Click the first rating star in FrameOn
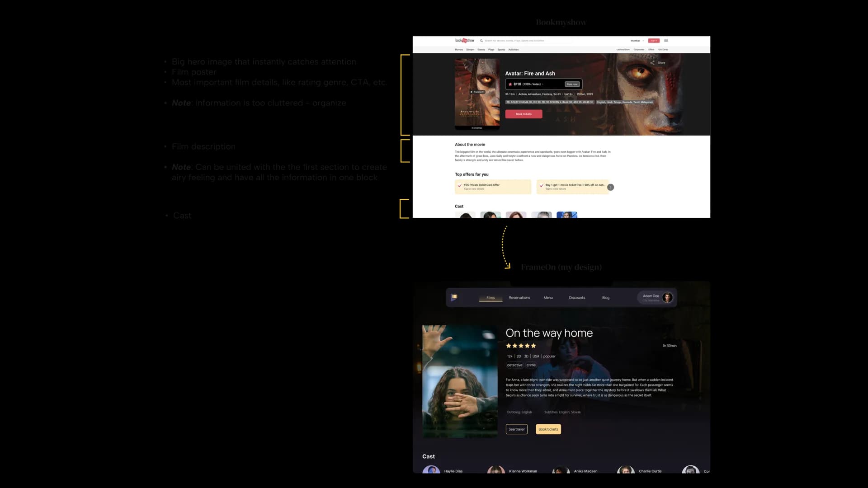 point(509,346)
